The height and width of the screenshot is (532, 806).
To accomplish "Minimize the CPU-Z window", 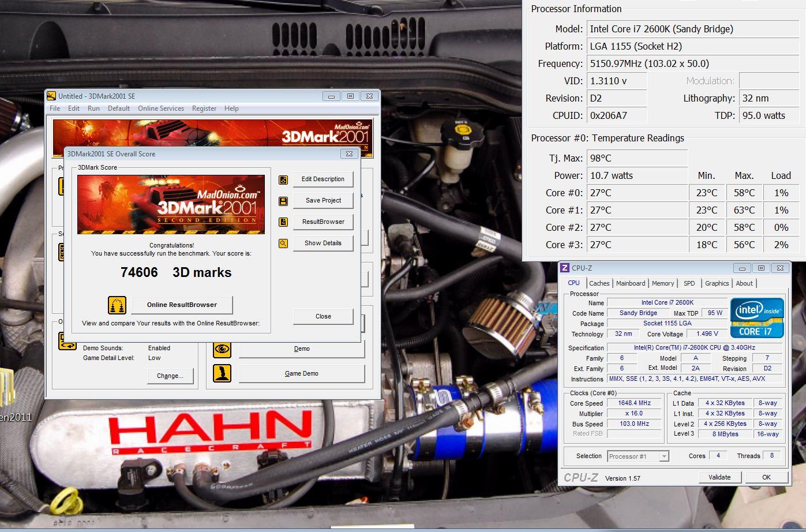I will pyautogui.click(x=742, y=268).
